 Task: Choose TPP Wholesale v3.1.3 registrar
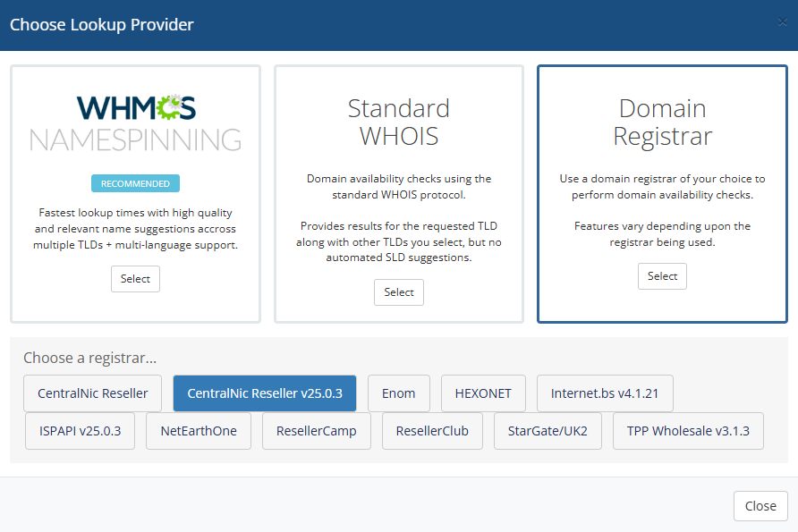click(x=688, y=431)
